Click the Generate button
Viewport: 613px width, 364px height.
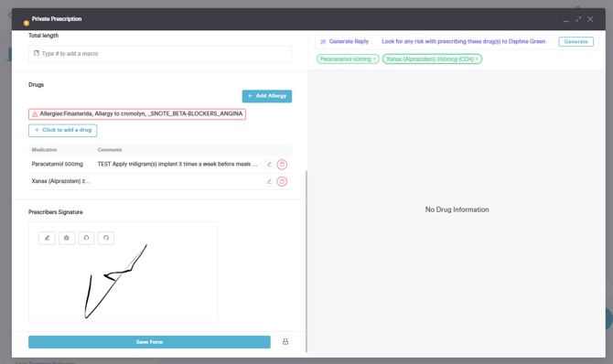575,41
